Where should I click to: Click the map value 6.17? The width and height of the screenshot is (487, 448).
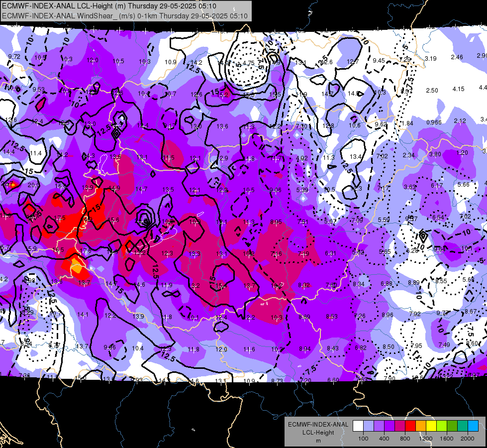coord(437,186)
